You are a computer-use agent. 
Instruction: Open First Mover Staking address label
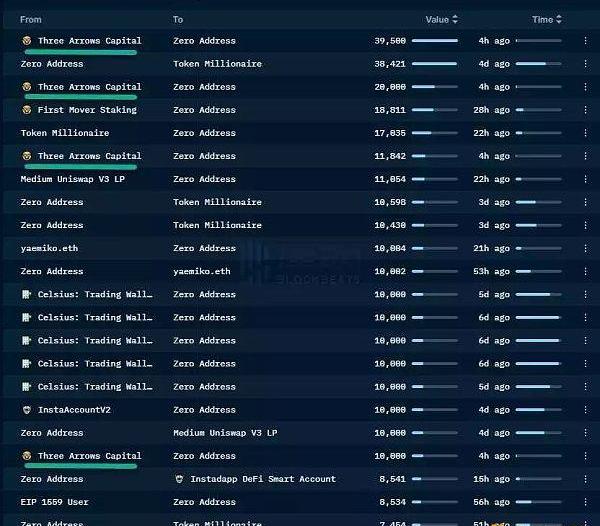pos(87,110)
